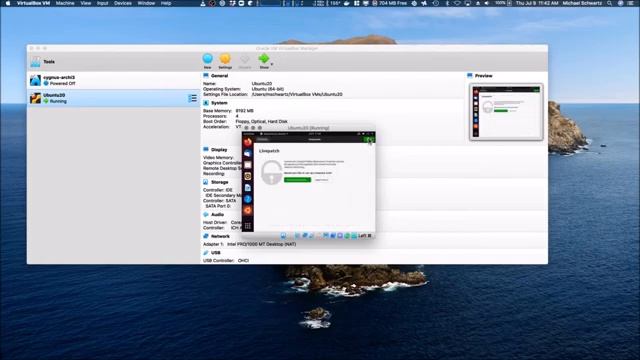Screen dimensions: 640x360
Task: Open Firefox in the Ubuntu dock
Action: pos(248,142)
